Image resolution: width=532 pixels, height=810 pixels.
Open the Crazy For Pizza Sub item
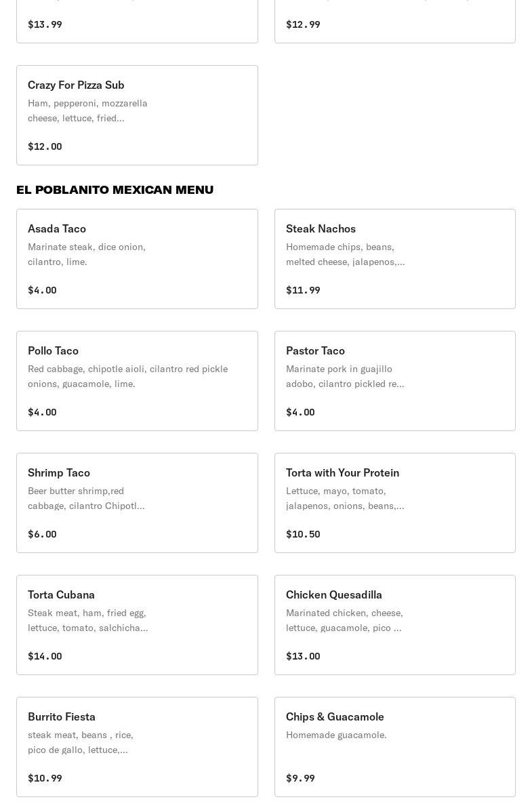tap(137, 115)
